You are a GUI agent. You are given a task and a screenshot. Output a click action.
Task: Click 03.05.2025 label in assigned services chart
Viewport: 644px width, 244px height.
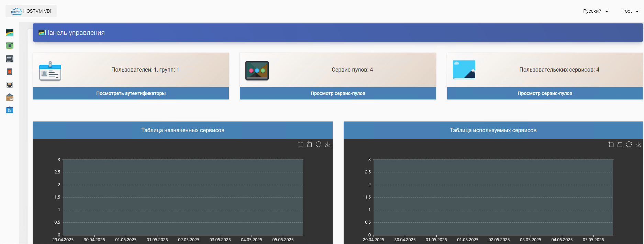pyautogui.click(x=220, y=240)
